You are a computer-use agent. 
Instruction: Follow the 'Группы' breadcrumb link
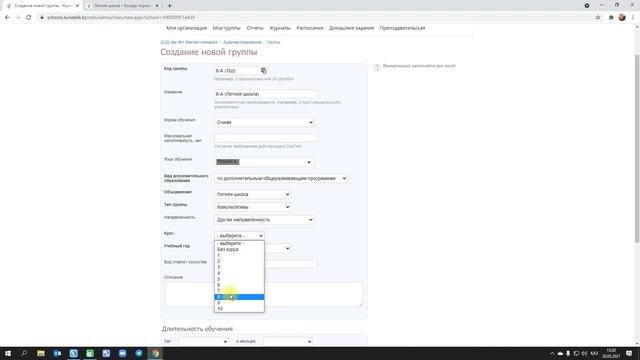273,42
